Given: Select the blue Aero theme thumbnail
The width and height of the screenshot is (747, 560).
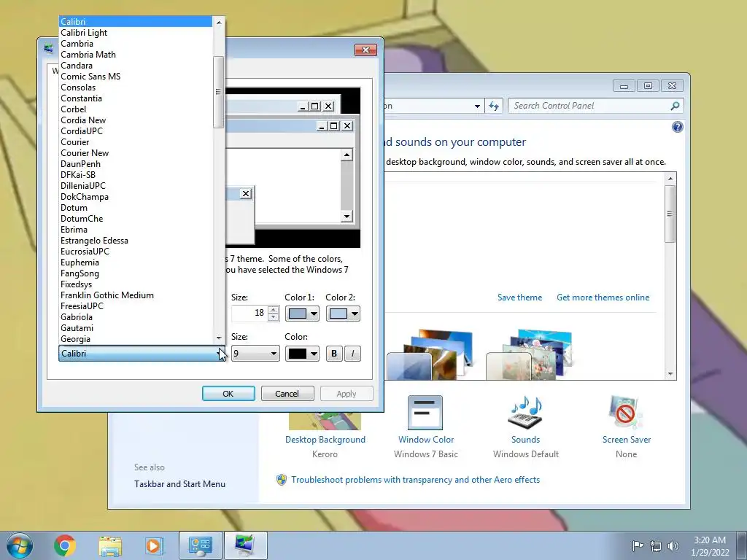Looking at the screenshot, I should [x=429, y=355].
